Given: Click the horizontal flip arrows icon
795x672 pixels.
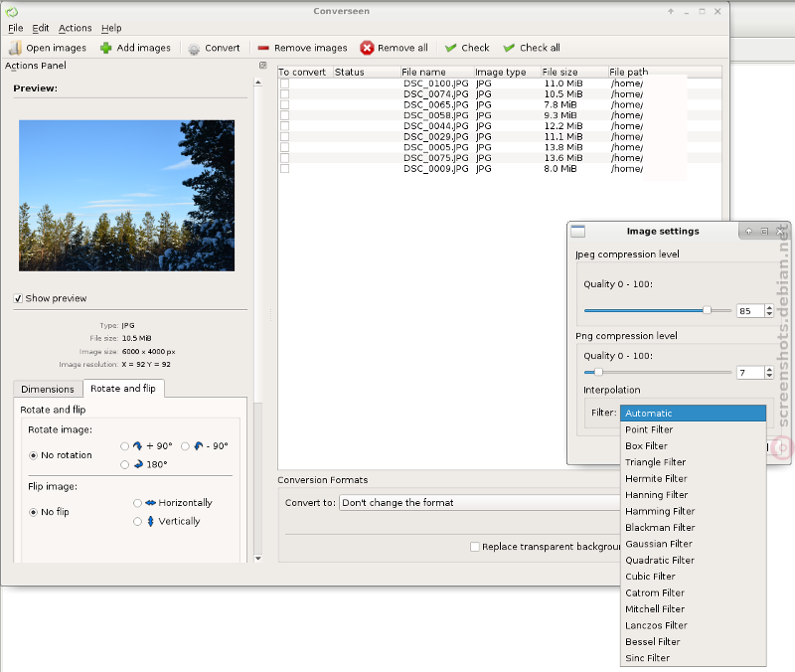Looking at the screenshot, I should [x=151, y=503].
